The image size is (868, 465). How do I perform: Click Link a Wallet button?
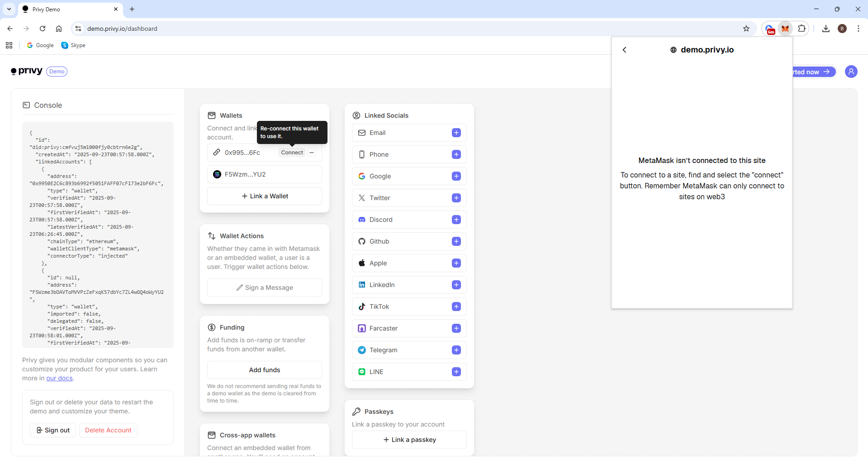265,196
